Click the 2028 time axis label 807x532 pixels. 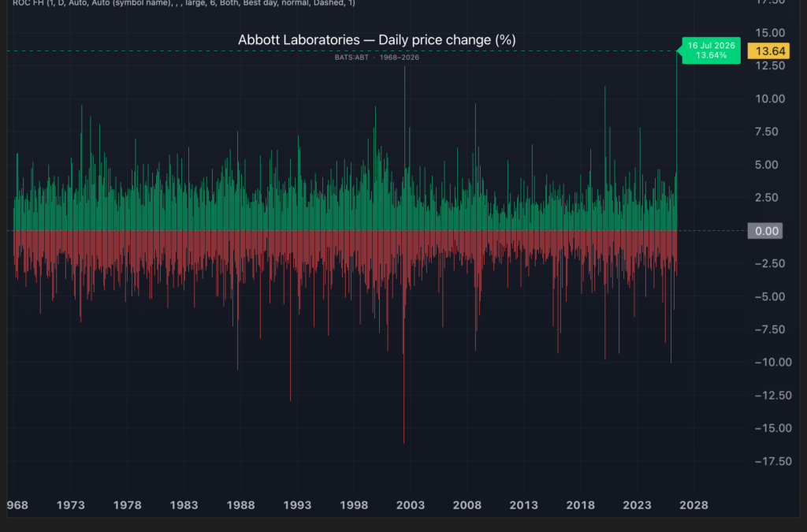tap(694, 505)
